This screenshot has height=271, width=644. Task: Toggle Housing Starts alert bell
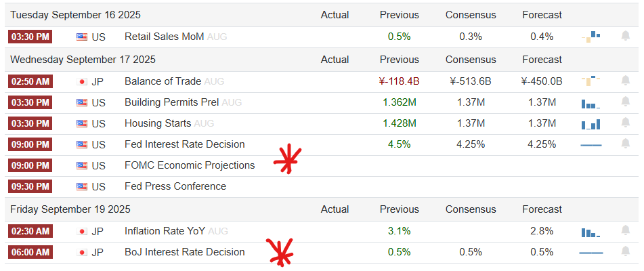tap(626, 123)
